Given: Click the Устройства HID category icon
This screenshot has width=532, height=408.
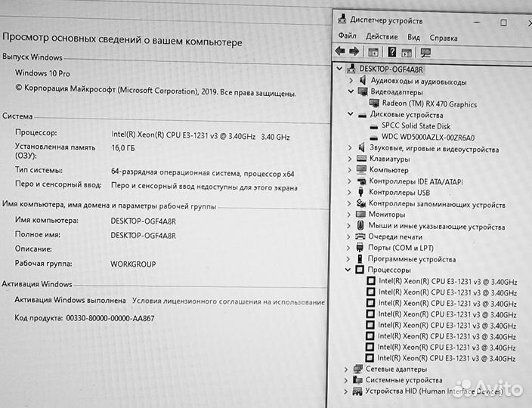Looking at the screenshot, I should click(x=357, y=391).
